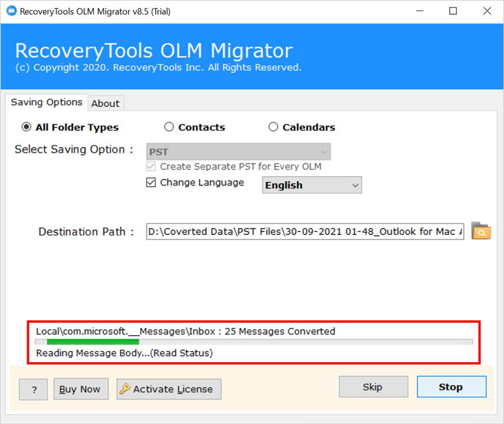Select the All Folder Types radio button
504x424 pixels.
click(27, 127)
